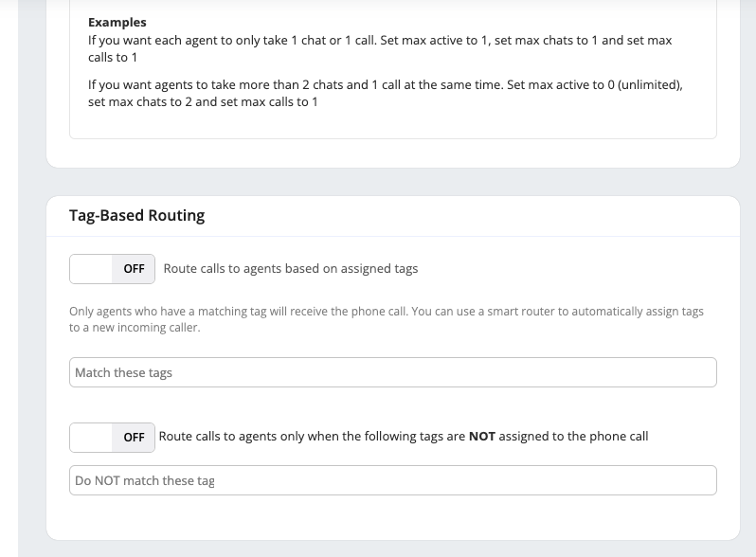Toggle the "Route calls to agents based on assigned tags" switch
756x557 pixels.
(x=110, y=269)
